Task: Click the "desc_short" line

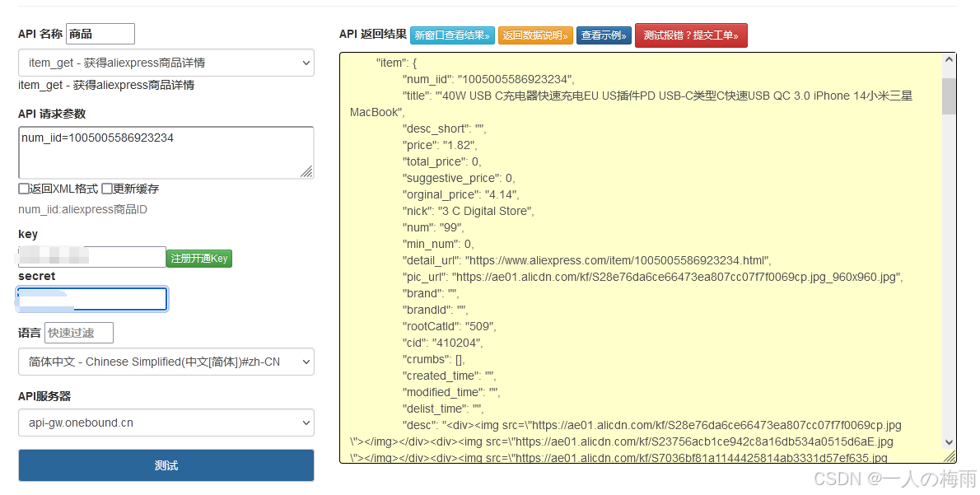Action: tap(445, 128)
